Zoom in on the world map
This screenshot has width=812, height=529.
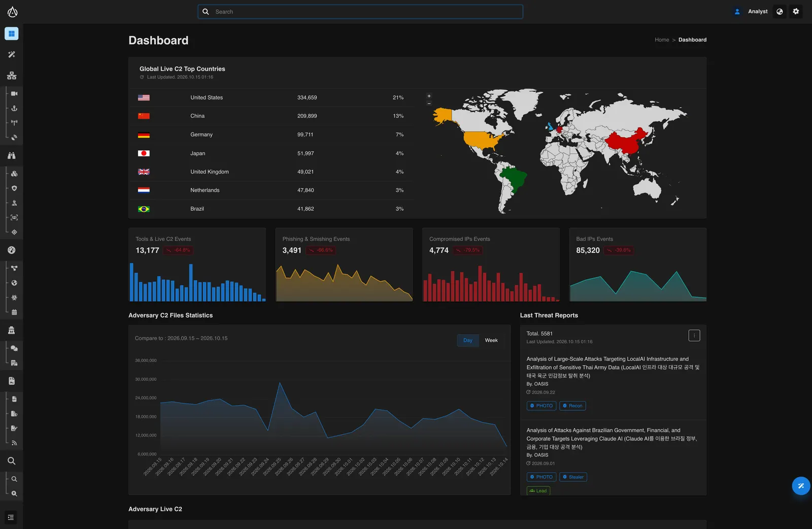tap(429, 96)
